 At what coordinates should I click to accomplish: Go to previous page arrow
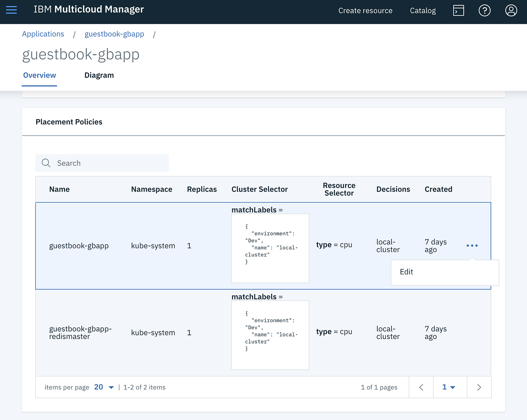coord(421,387)
